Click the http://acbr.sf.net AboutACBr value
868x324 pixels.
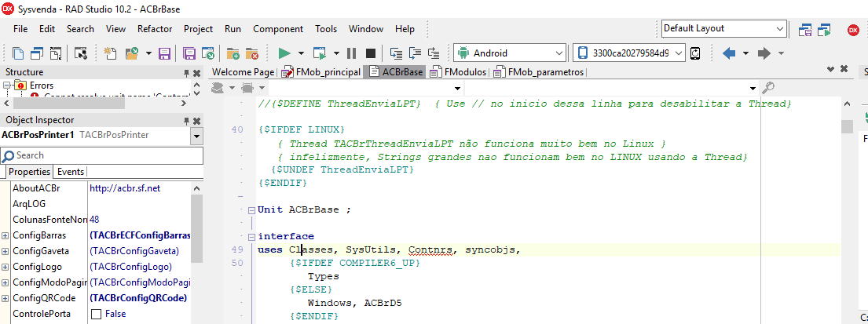[x=125, y=188]
